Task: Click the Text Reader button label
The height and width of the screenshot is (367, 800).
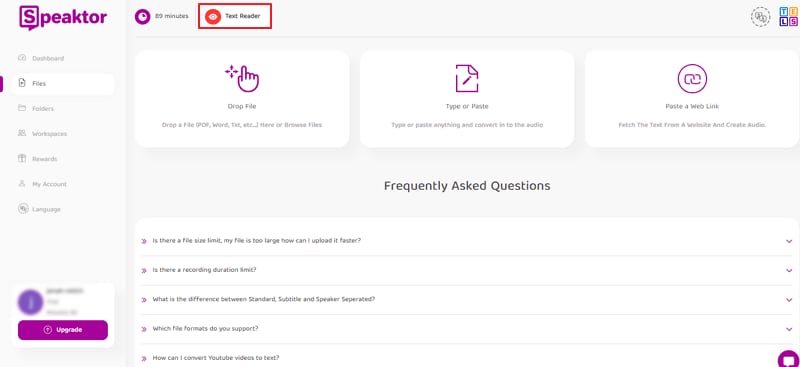Action: (x=242, y=16)
